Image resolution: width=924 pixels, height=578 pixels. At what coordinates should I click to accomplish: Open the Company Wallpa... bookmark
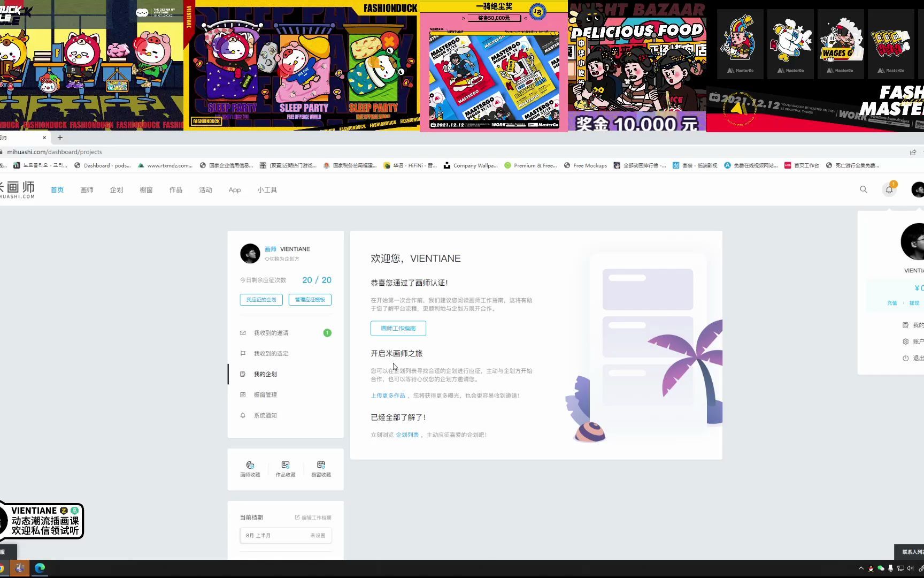[471, 165]
